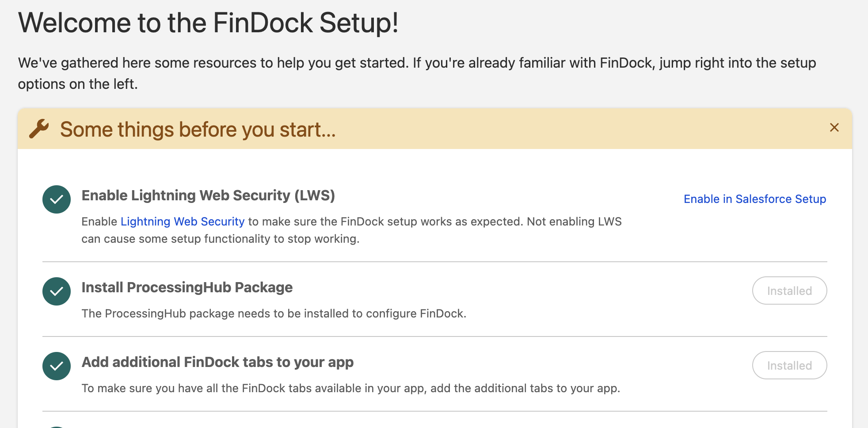Dismiss the 'Some things before you start' banner
This screenshot has height=428, width=868.
point(835,127)
